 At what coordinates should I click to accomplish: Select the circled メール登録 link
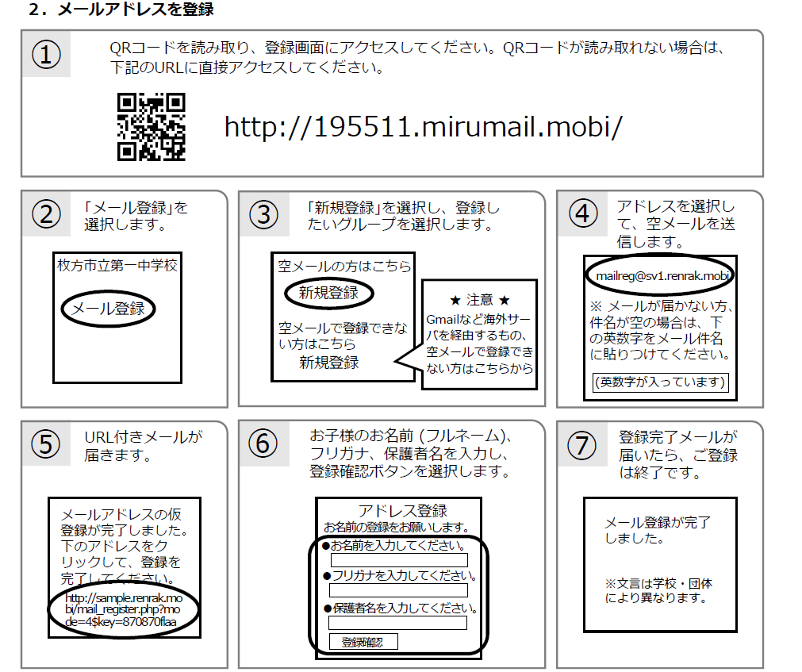pos(108,309)
